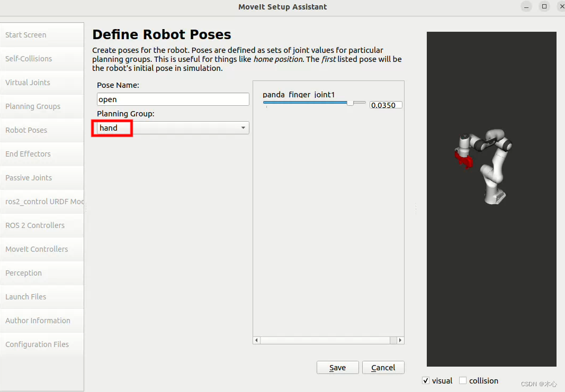Switch to the Robot Poses step
The height and width of the screenshot is (392, 565).
(42, 130)
